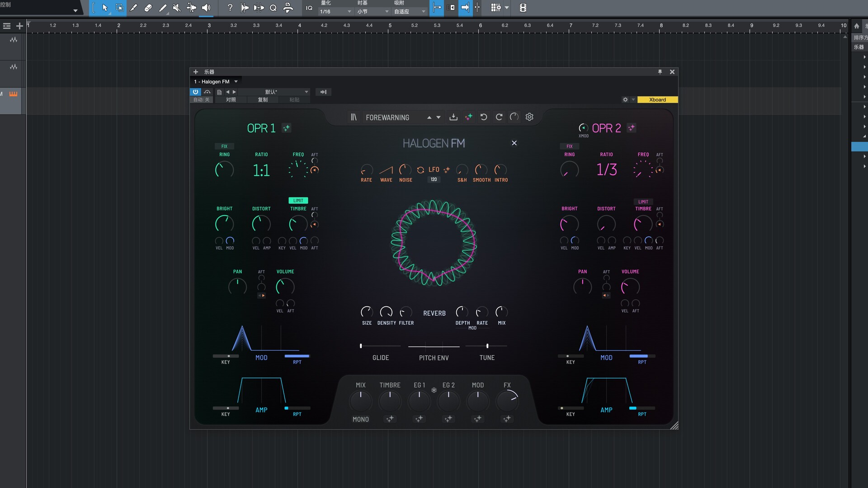Click the FOREWARNING preset name
The width and height of the screenshot is (868, 488).
(387, 117)
